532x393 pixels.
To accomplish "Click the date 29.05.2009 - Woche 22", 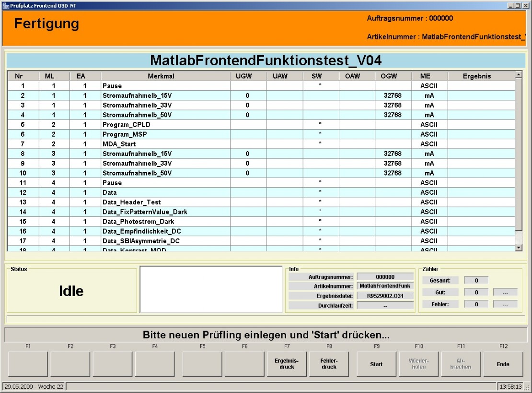I will pyautogui.click(x=34, y=387).
